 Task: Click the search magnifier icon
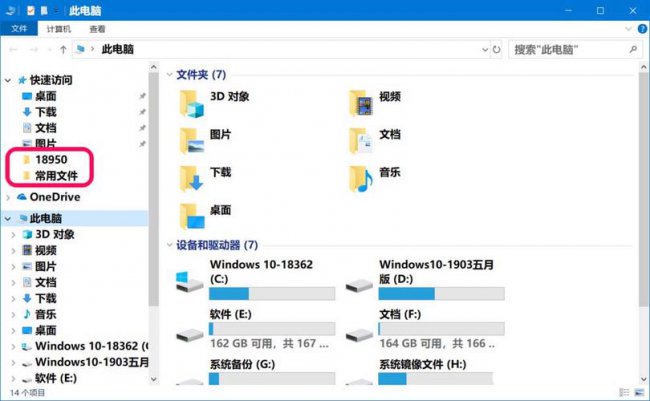coord(633,50)
